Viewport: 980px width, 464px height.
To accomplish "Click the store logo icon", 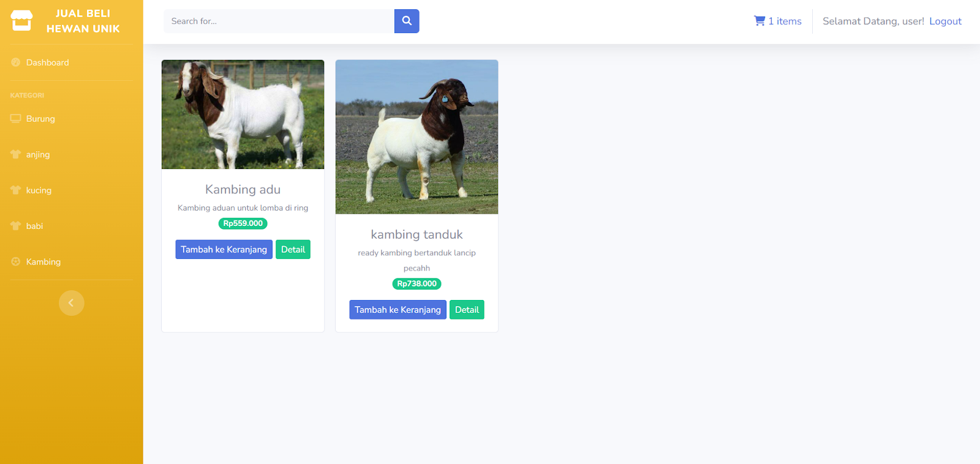I will click(21, 21).
